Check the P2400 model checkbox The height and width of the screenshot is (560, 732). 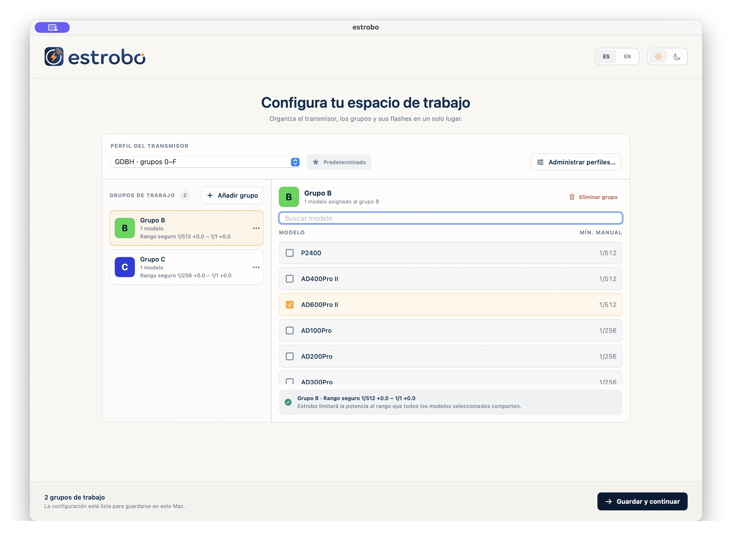[290, 253]
